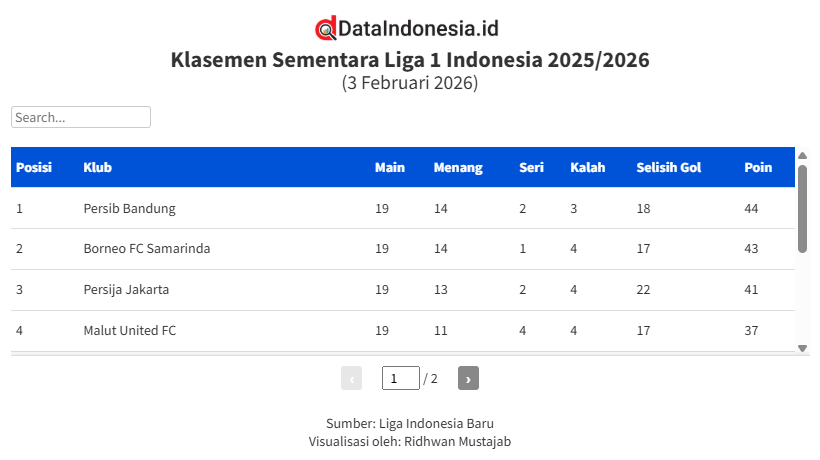Sort table by Klub column header
Screen dimensions: 820x460
coord(97,167)
